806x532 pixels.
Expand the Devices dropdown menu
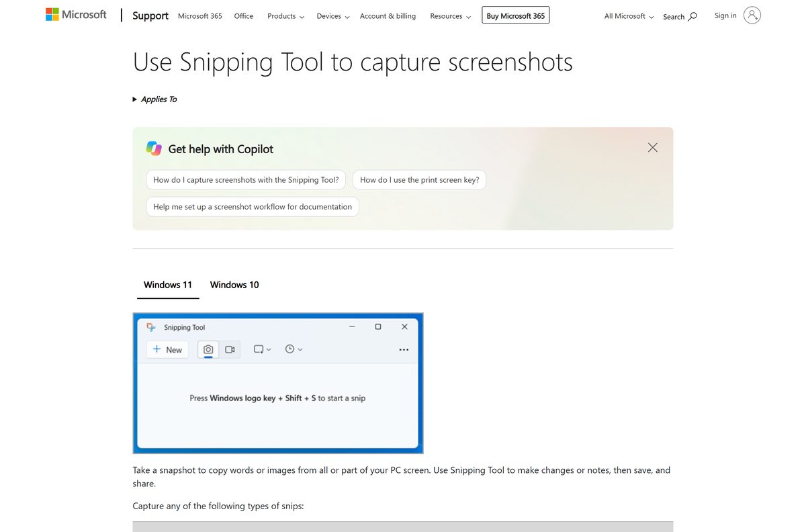333,16
